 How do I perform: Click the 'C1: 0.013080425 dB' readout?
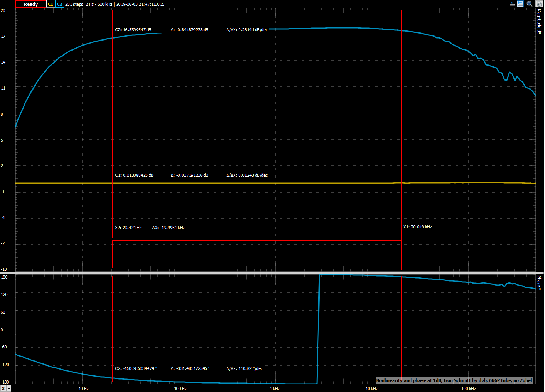(x=134, y=175)
